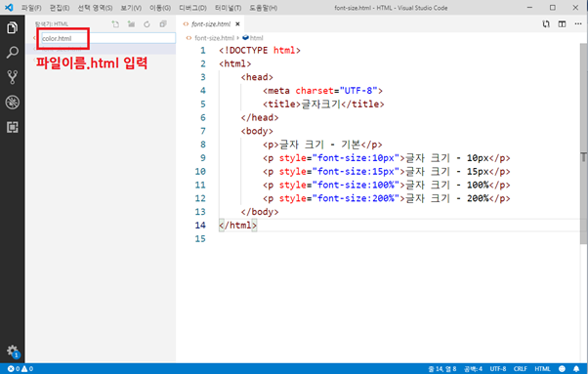Open the Extensions view
588x374 pixels.
pos(12,127)
